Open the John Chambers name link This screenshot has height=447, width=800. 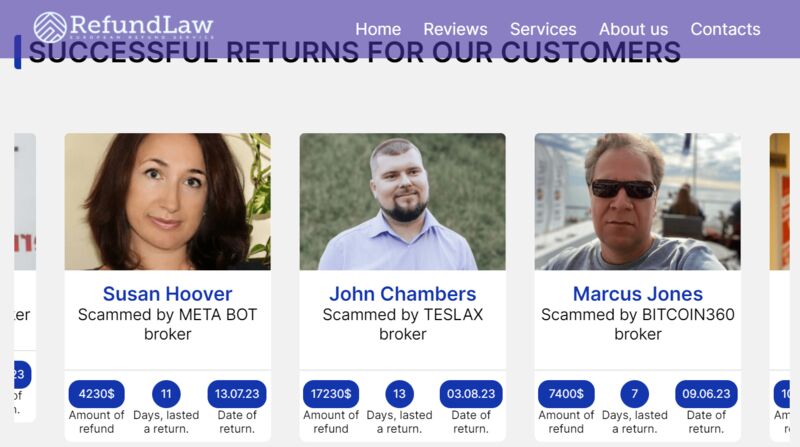[403, 294]
